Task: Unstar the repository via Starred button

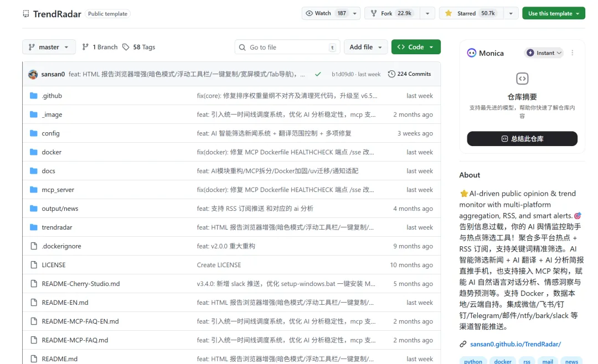Action: pyautogui.click(x=471, y=13)
